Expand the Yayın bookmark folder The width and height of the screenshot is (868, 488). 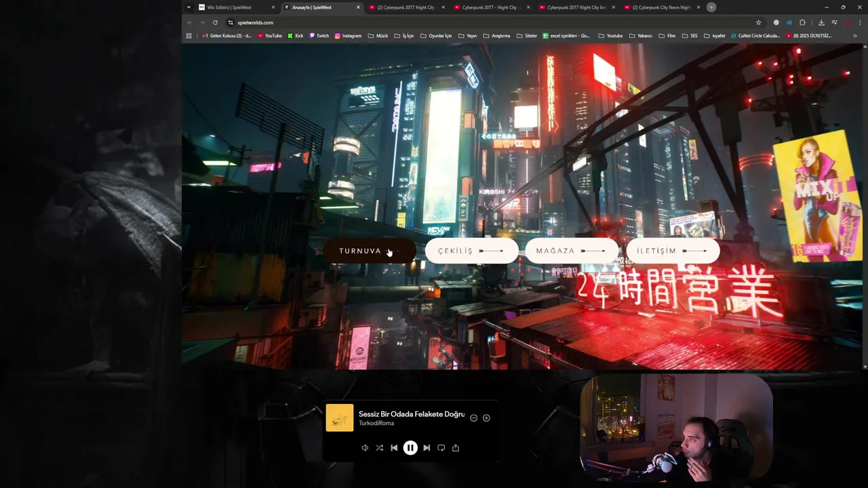(467, 36)
